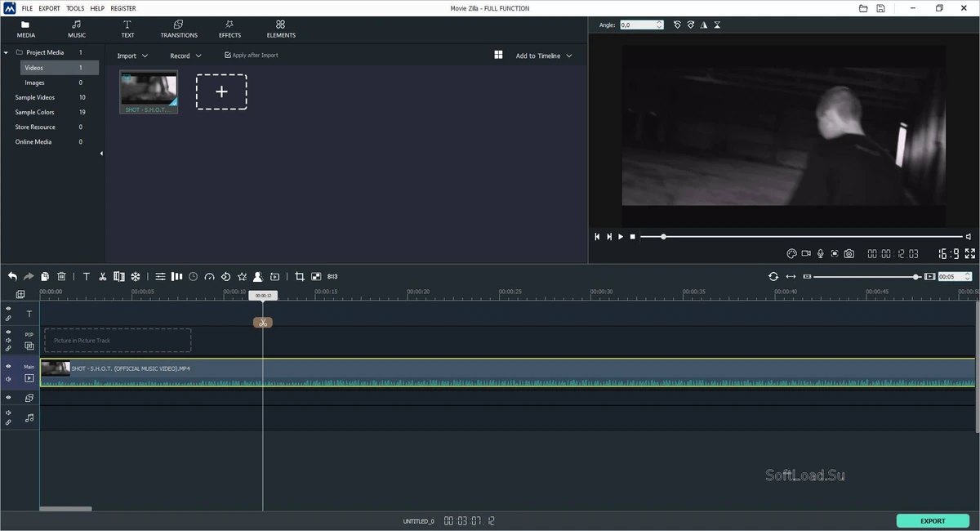
Task: Click the REGISTER menu link
Action: (123, 8)
